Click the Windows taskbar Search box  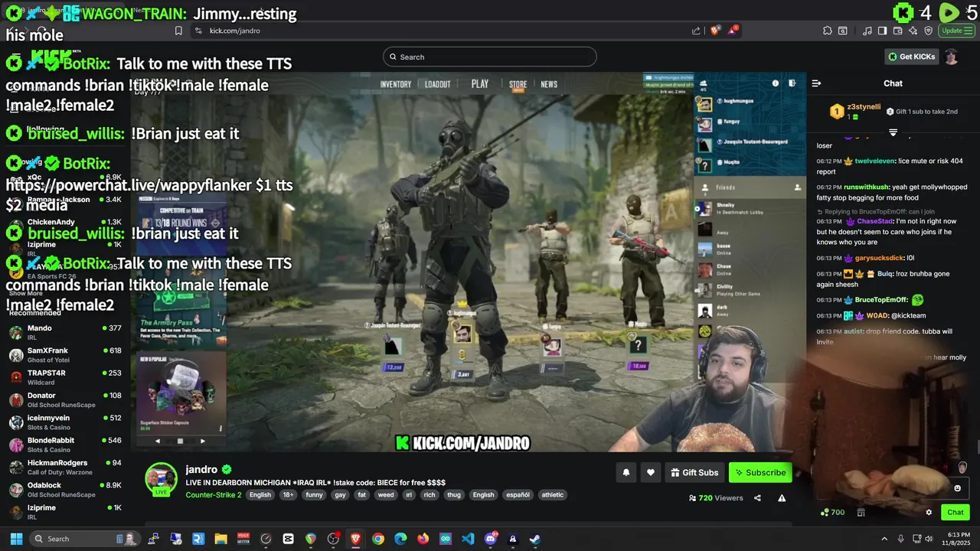(84, 539)
